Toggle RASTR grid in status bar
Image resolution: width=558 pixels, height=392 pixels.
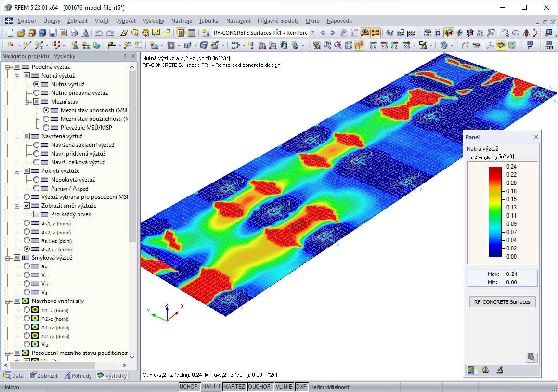pyautogui.click(x=211, y=387)
